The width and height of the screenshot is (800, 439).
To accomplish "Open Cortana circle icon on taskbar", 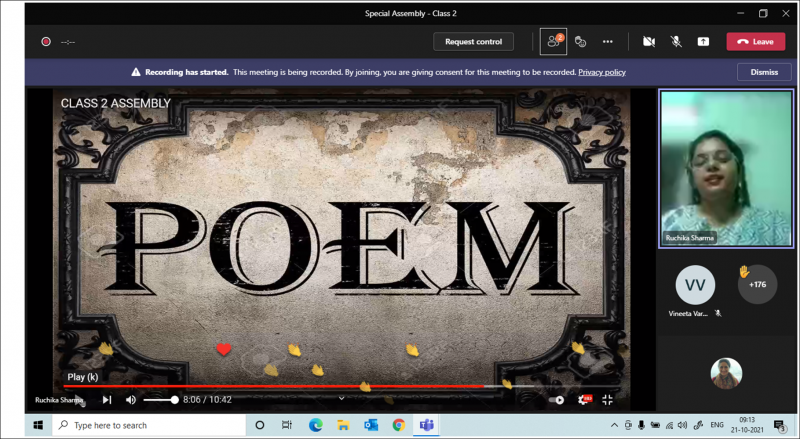I will coord(260,425).
